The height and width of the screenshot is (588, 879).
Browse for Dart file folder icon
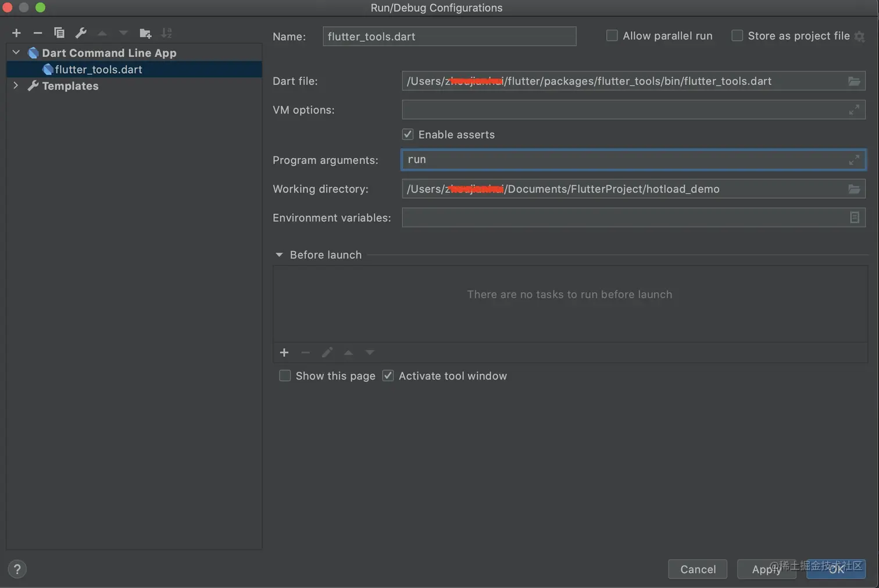854,81
